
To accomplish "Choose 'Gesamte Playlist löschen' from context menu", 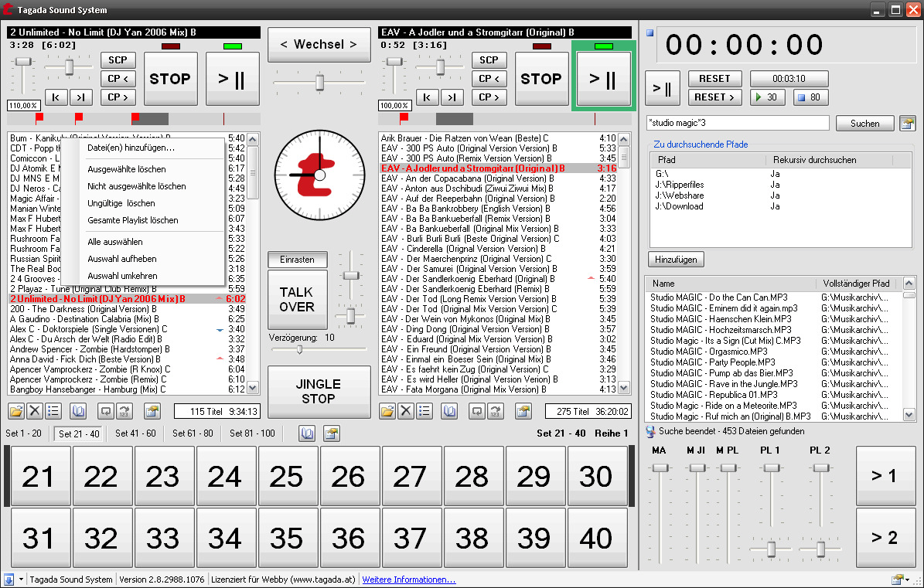I will (x=133, y=220).
